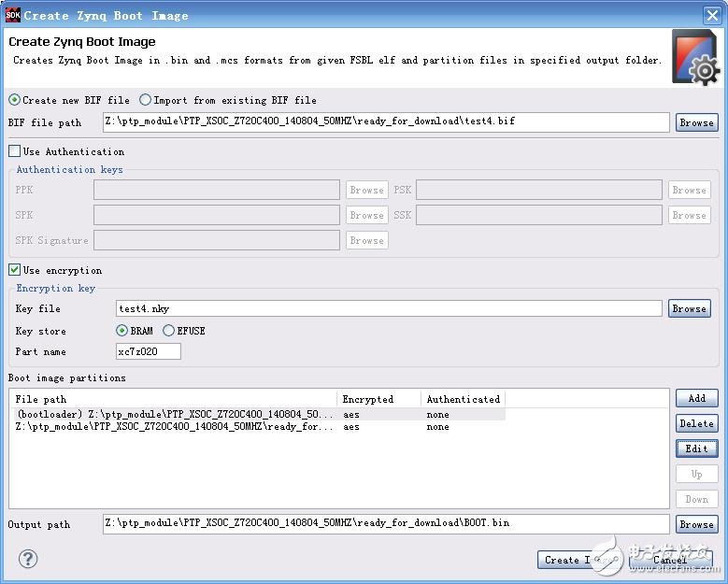Select the second partition entry in list
The height and width of the screenshot is (584, 728).
click(x=174, y=427)
